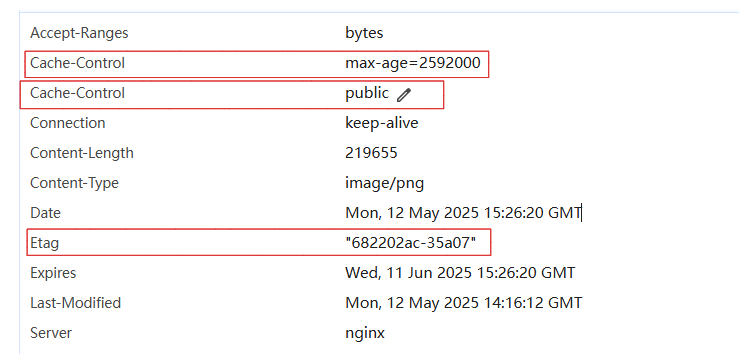The image size is (749, 364).
Task: Click the max-age=2592000 value
Action: [413, 63]
